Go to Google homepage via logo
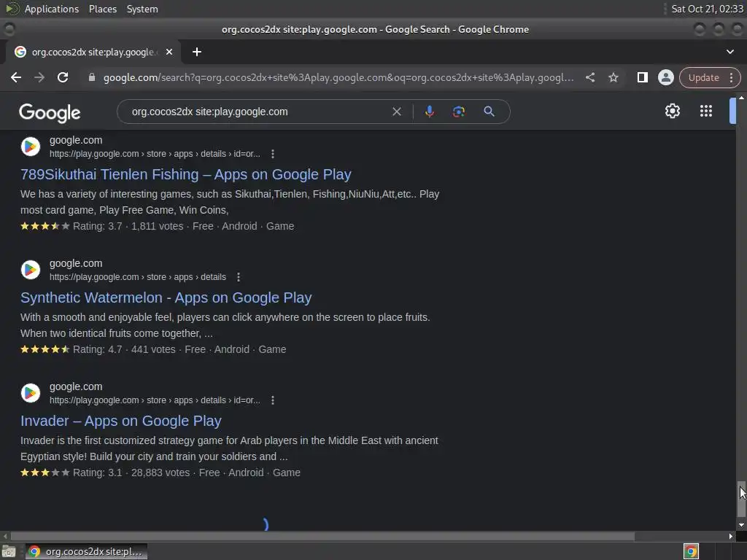This screenshot has height=560, width=747. tap(50, 113)
